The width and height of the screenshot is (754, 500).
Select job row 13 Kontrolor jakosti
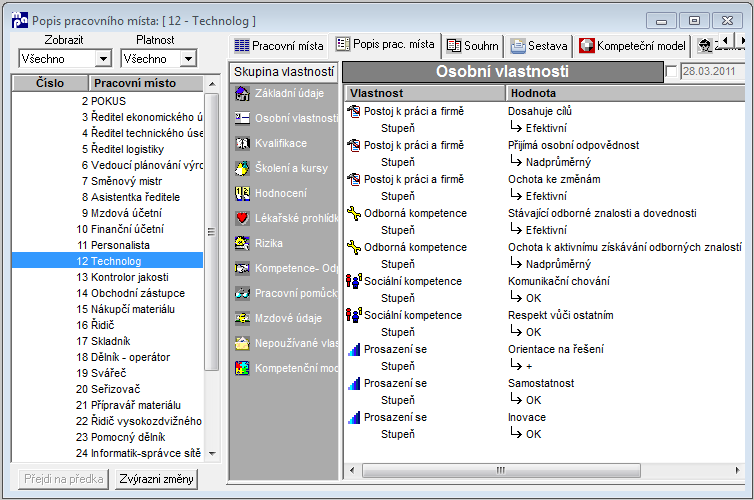tap(107, 277)
